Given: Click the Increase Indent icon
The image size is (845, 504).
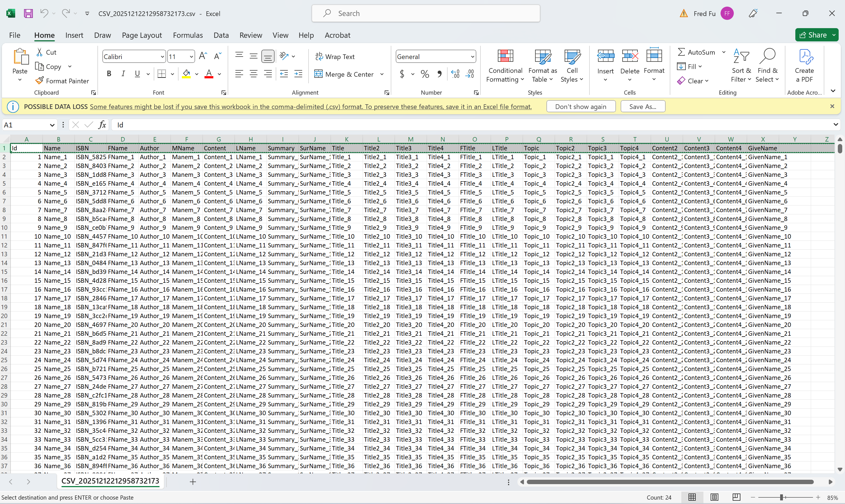Looking at the screenshot, I should click(x=298, y=74).
